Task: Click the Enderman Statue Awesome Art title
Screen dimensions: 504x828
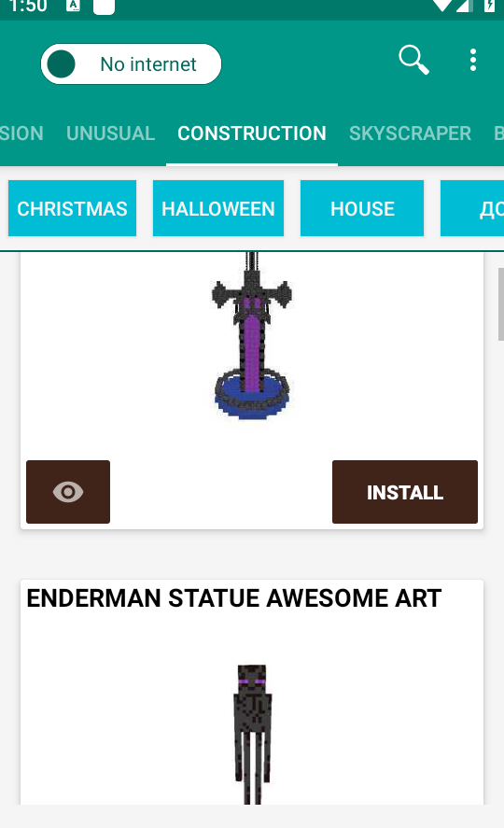Action: (233, 598)
